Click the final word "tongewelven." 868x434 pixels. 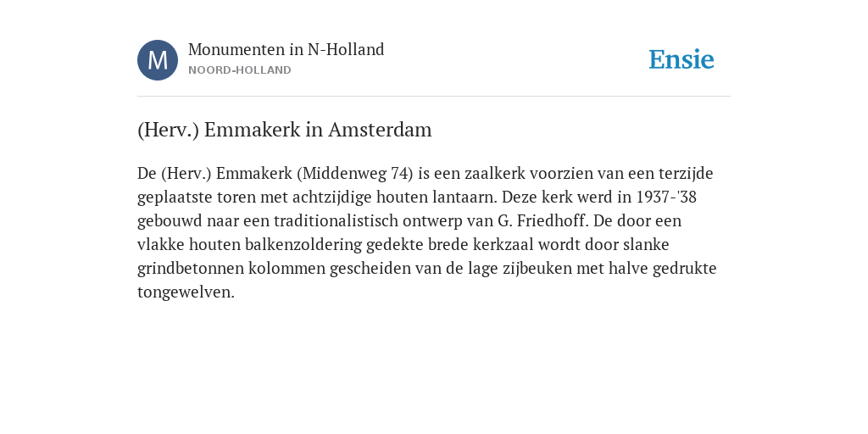coord(186,292)
